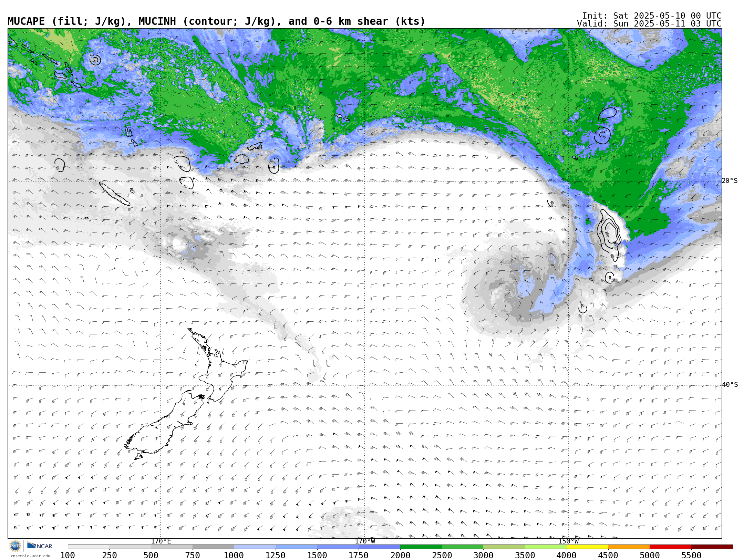Pick the red 5000–5500 colorbar segment
This screenshot has height=560, width=744.
(670, 547)
